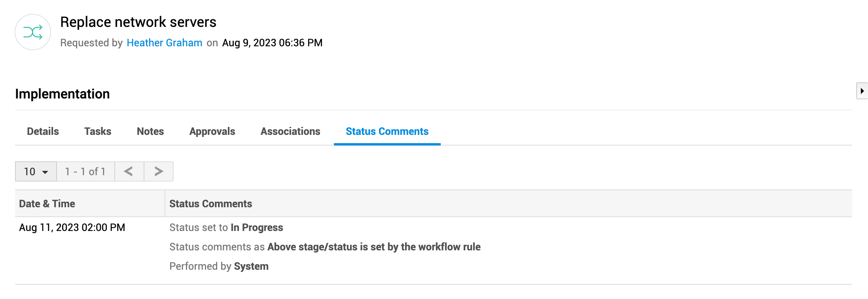Click the 1 - 1 of 1 page indicator
The width and height of the screenshot is (868, 299).
[85, 171]
